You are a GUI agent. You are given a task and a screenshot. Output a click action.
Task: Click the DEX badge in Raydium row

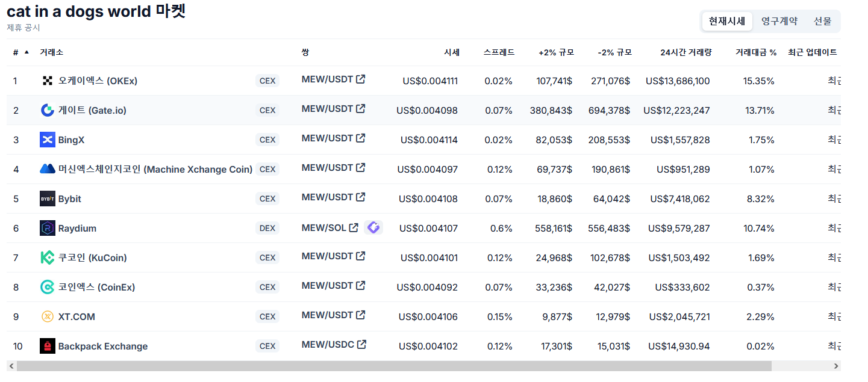(267, 228)
